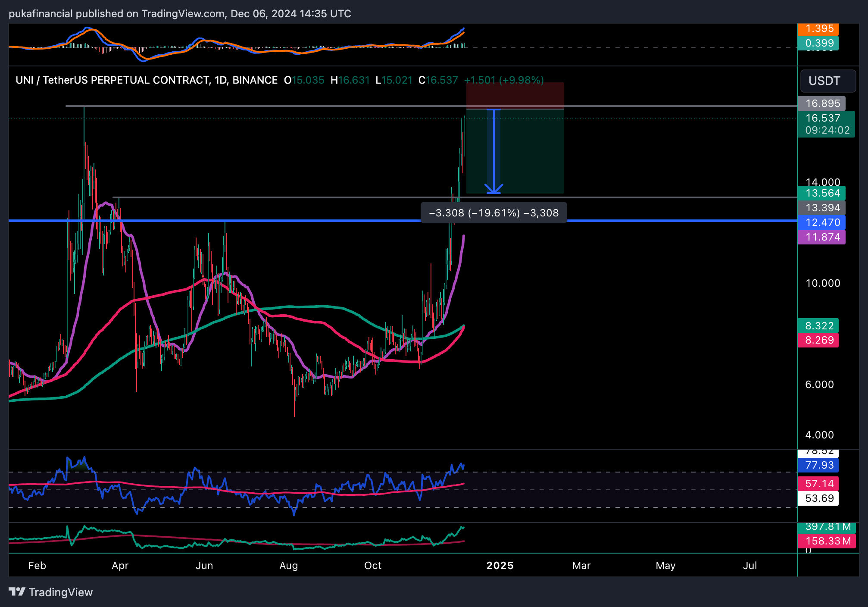
Task: Click the open price value O15.035
Action: [304, 80]
